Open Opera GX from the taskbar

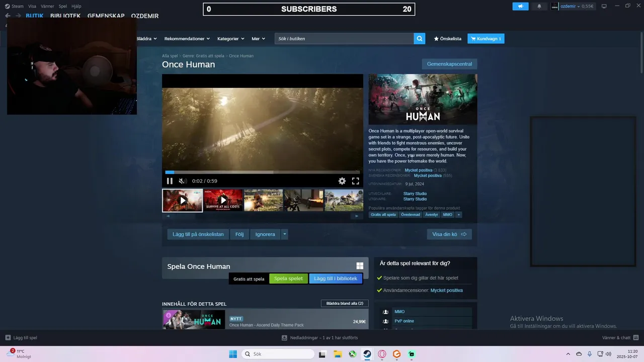coord(382,354)
